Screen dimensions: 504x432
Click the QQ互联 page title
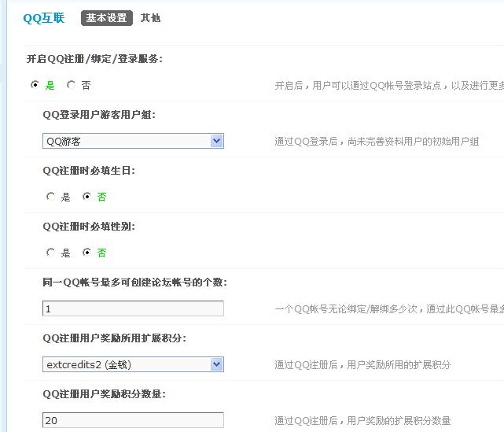(44, 18)
